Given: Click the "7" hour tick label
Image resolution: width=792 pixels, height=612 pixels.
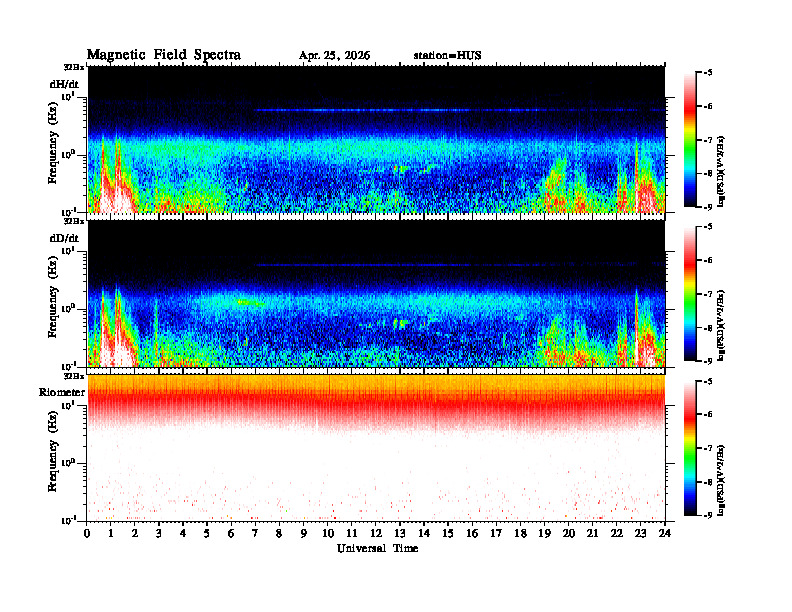Looking at the screenshot, I should point(255,533).
